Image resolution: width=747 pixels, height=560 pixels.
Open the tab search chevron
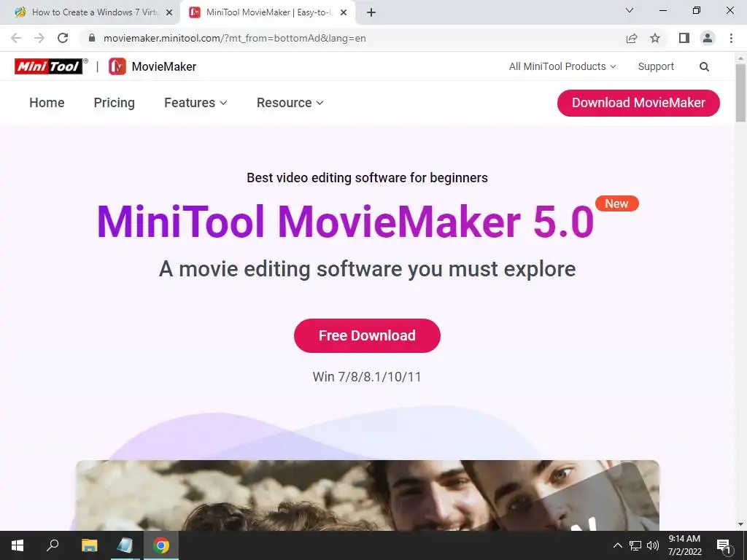(630, 10)
